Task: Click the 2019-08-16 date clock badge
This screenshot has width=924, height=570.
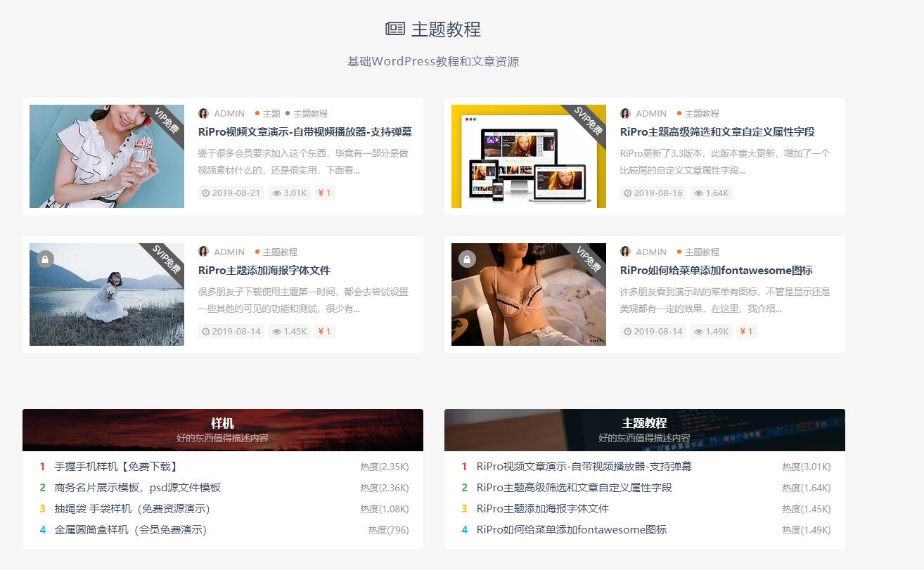Action: coord(653,193)
